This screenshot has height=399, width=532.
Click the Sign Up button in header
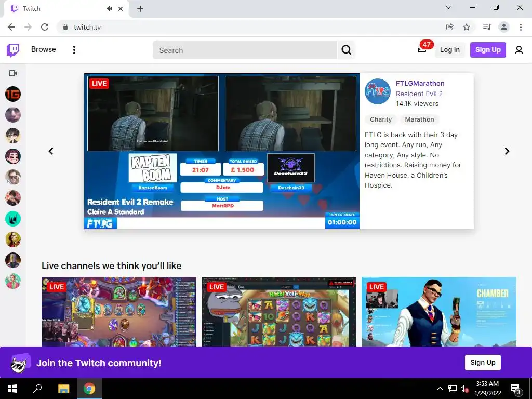coord(488,49)
